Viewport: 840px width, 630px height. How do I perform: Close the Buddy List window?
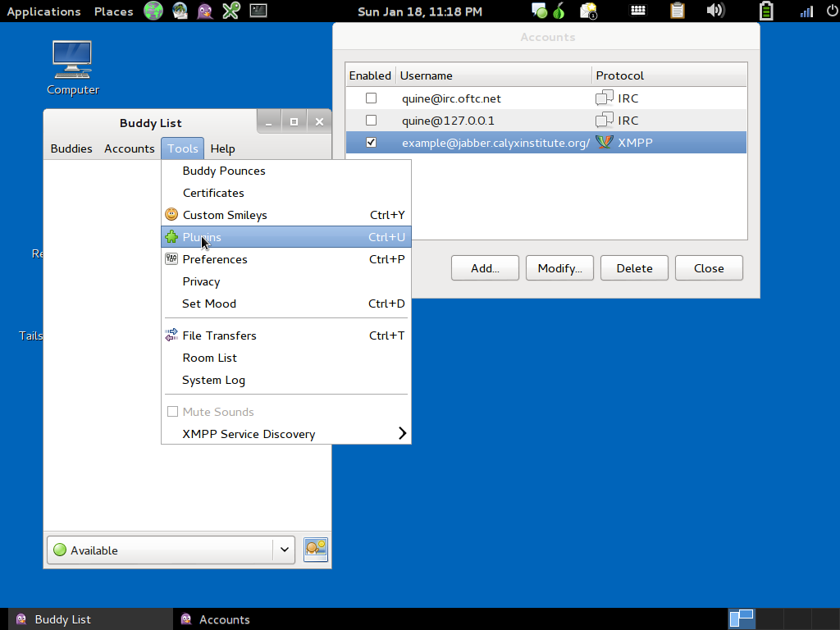(319, 122)
